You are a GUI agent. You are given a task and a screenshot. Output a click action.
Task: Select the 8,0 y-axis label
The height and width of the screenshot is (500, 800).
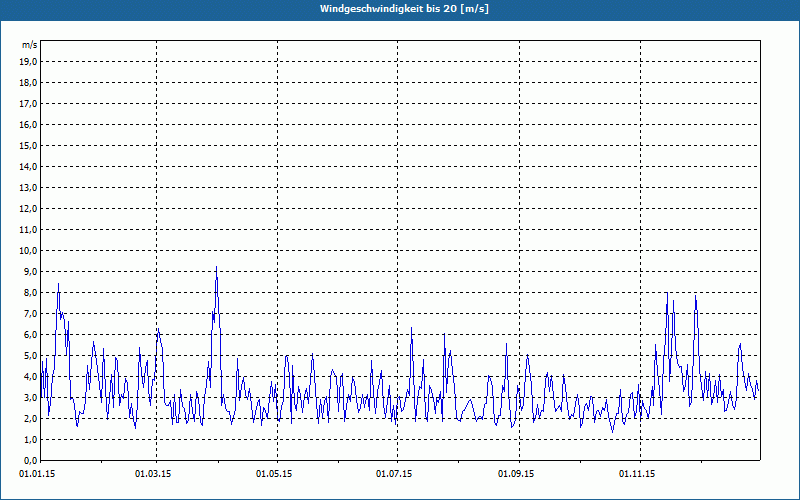tap(31, 292)
